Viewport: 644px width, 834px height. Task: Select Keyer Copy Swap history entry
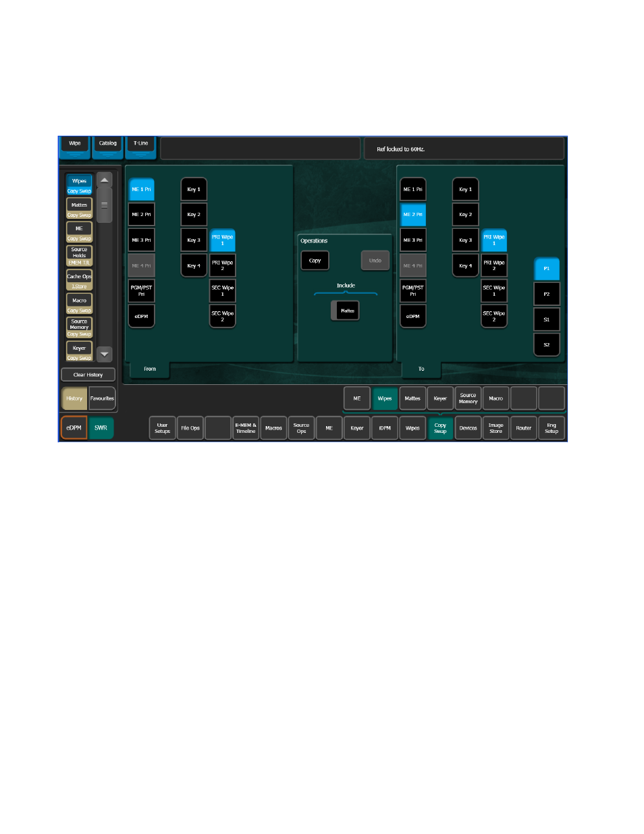tap(79, 351)
